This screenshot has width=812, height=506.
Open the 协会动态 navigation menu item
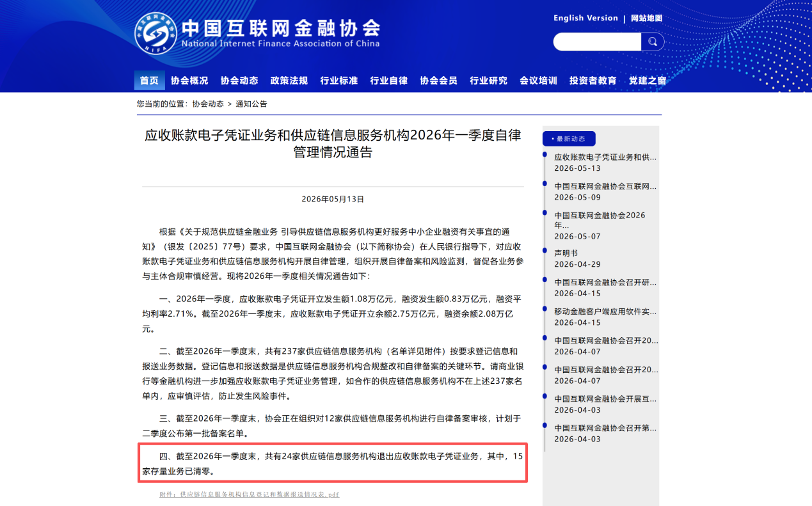tap(239, 81)
